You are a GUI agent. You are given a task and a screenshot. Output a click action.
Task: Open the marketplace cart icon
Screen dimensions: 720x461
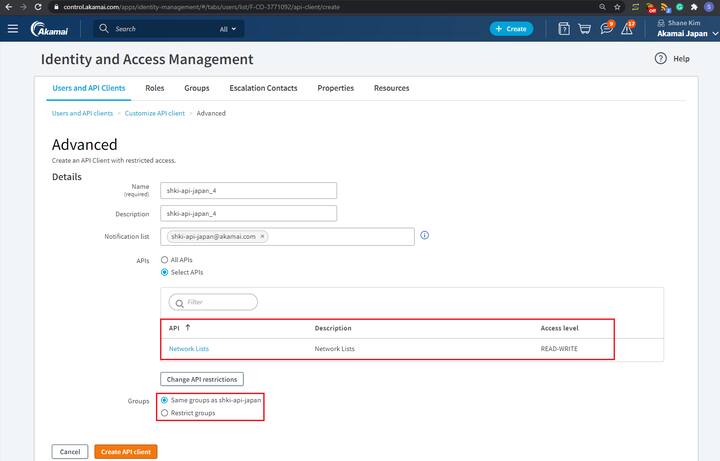pyautogui.click(x=586, y=28)
